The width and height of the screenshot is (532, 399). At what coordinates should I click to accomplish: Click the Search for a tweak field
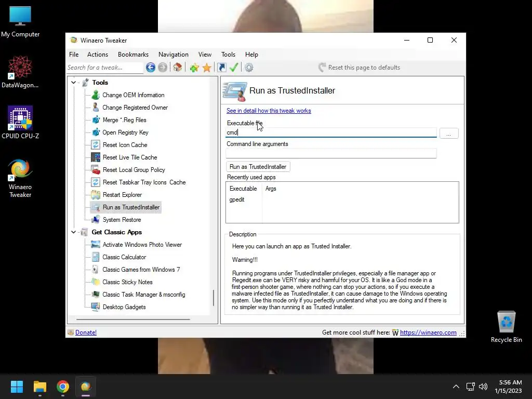coord(105,68)
